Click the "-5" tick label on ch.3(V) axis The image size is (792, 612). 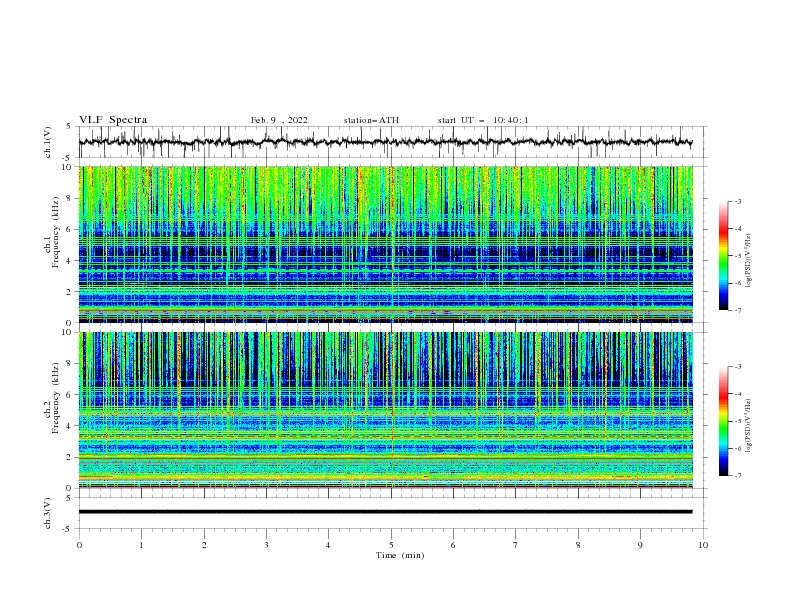tap(68, 529)
